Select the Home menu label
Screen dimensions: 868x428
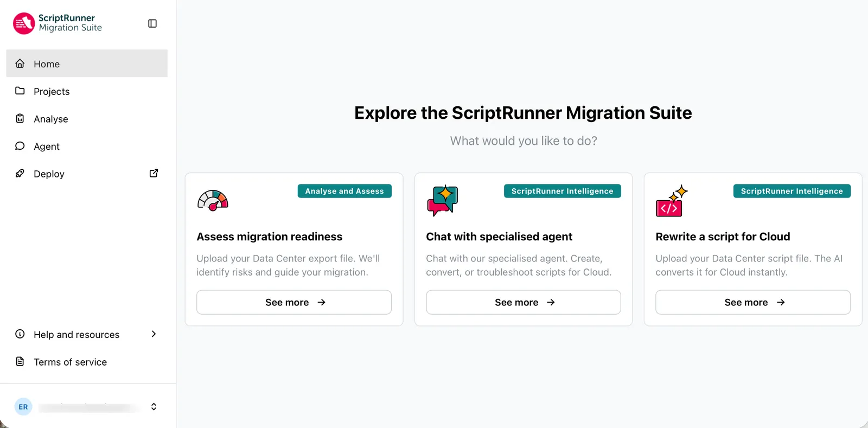pyautogui.click(x=47, y=64)
